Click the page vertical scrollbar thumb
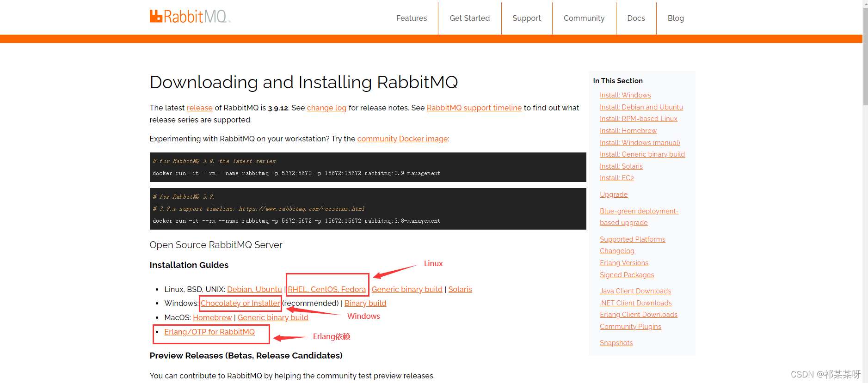Viewport: 868px width, 383px height. [x=865, y=56]
